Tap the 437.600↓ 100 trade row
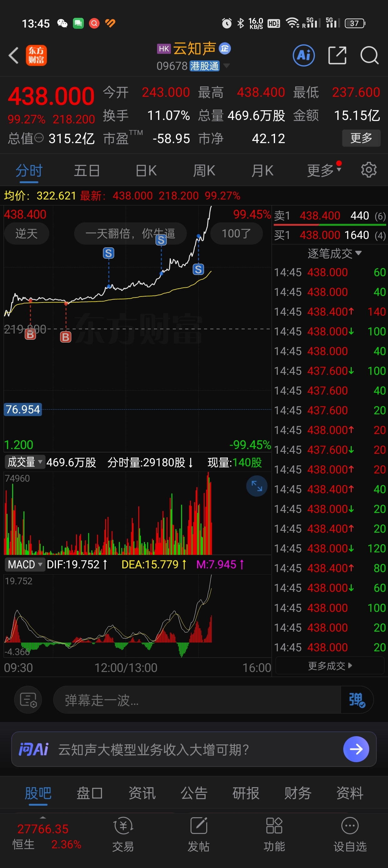 click(330, 371)
